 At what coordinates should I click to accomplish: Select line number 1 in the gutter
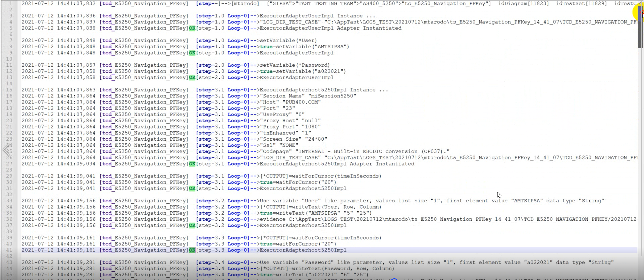tap(10, 4)
